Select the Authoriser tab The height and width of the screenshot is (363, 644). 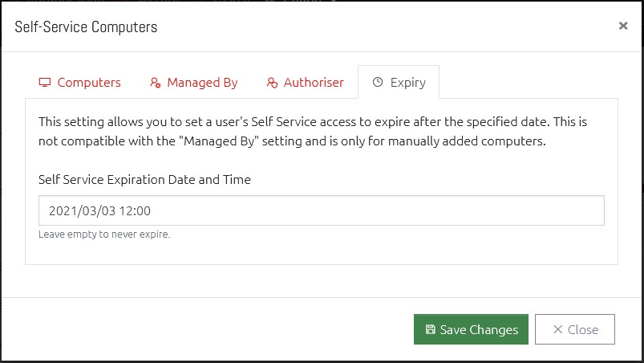[x=305, y=82]
